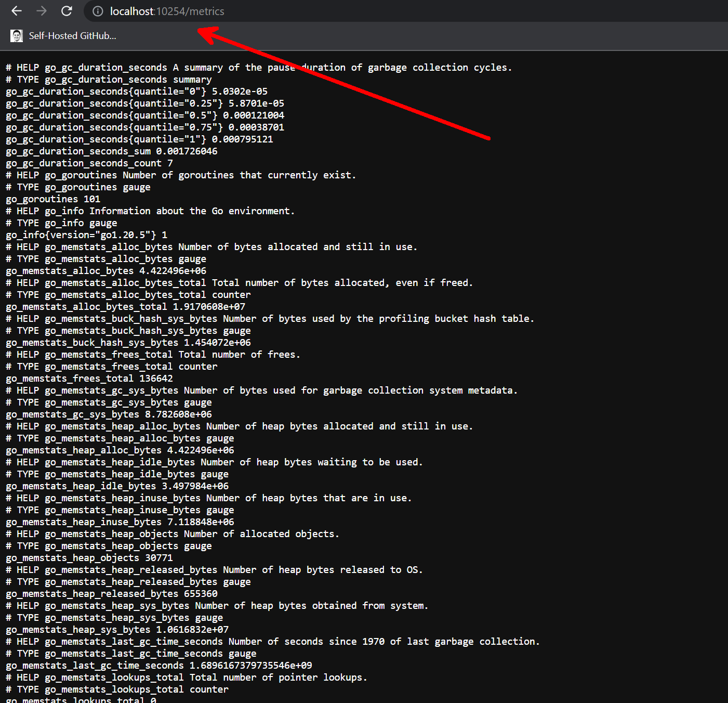Click inside the browser address bar
The width and height of the screenshot is (728, 703).
coord(260,11)
